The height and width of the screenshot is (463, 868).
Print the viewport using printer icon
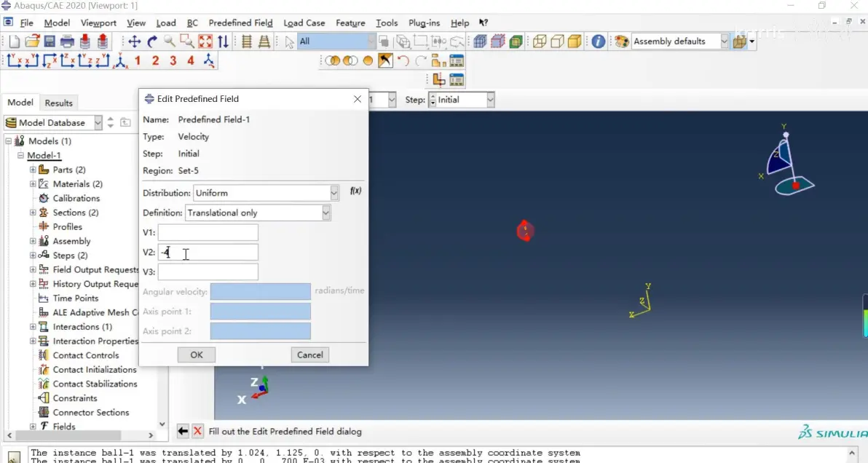67,41
